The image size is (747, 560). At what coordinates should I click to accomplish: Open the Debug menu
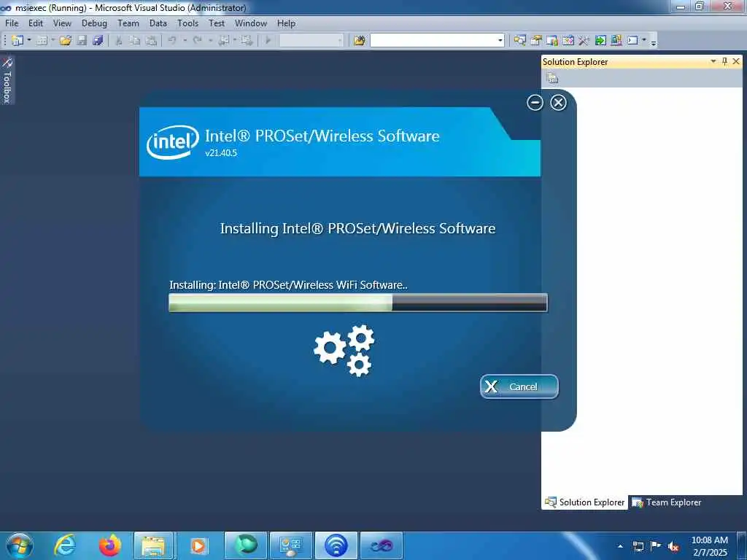(94, 23)
